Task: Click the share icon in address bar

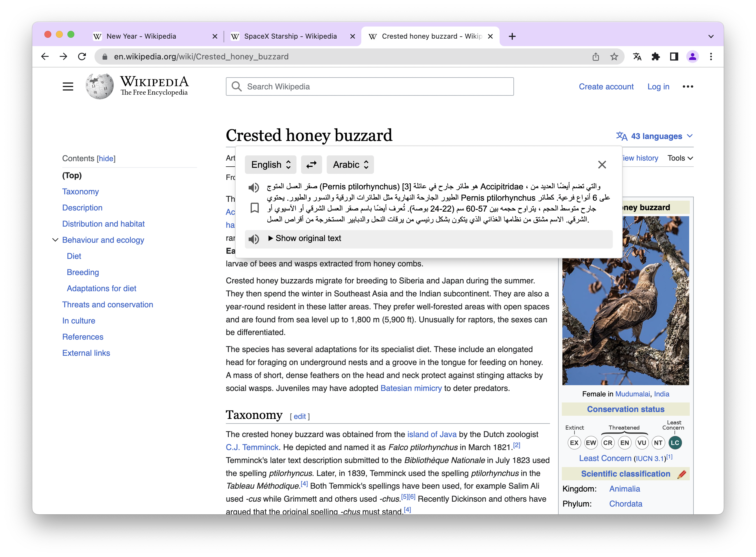Action: 596,57
